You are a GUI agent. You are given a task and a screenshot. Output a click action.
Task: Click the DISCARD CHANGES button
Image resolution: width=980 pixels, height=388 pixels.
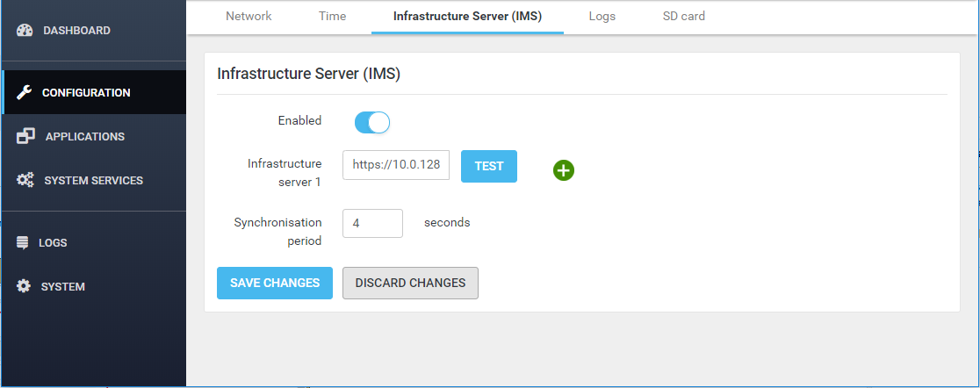click(x=410, y=284)
